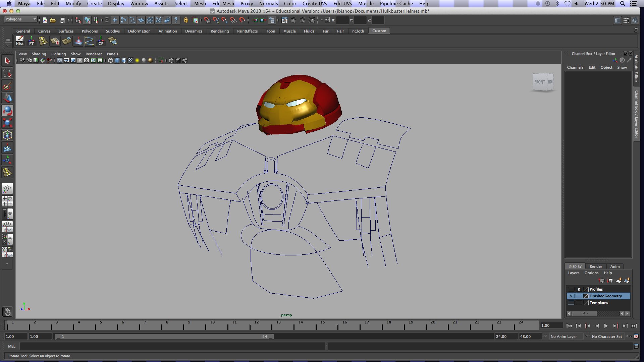Viewport: 644px width, 362px height.
Task: Create a new scene from status line
Action: [x=45, y=20]
